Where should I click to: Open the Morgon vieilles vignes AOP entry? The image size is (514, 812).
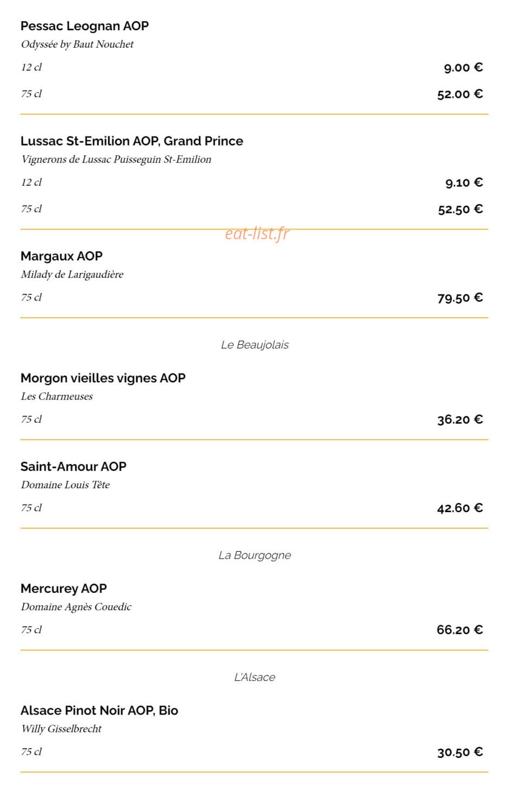click(x=103, y=378)
